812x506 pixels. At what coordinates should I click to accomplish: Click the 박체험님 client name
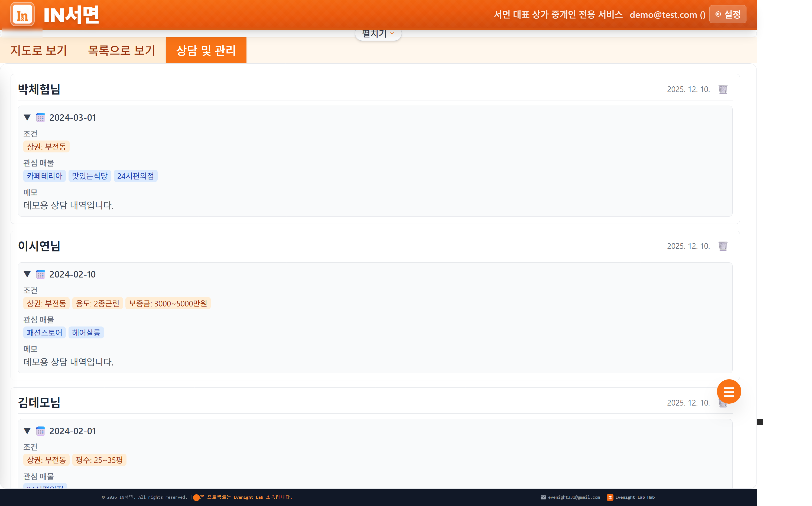(39, 89)
